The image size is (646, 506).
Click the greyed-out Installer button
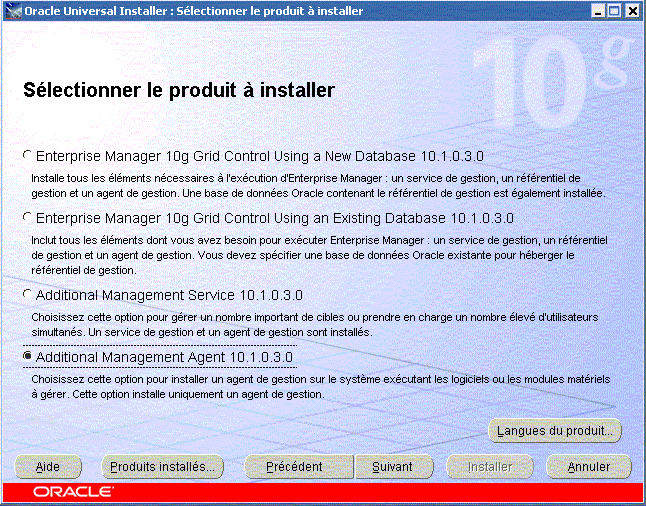[x=490, y=466]
